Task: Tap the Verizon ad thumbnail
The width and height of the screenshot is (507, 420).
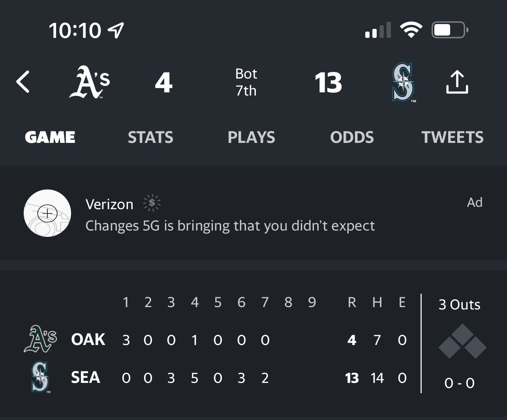Action: (47, 213)
